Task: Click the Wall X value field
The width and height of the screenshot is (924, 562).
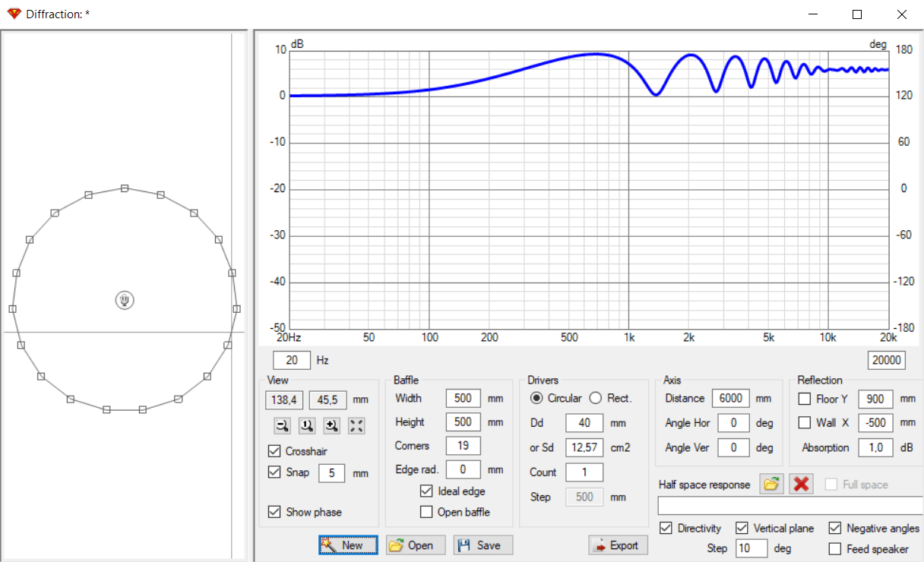Action: [x=875, y=423]
